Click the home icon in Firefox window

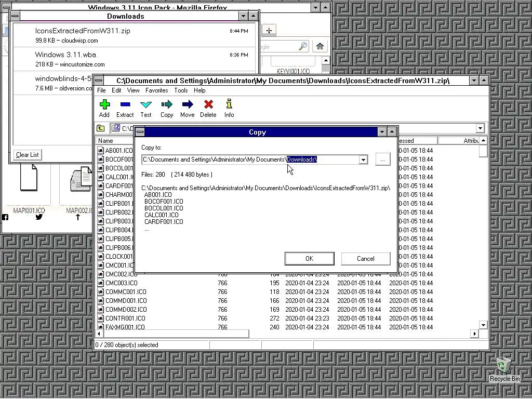tap(320, 46)
